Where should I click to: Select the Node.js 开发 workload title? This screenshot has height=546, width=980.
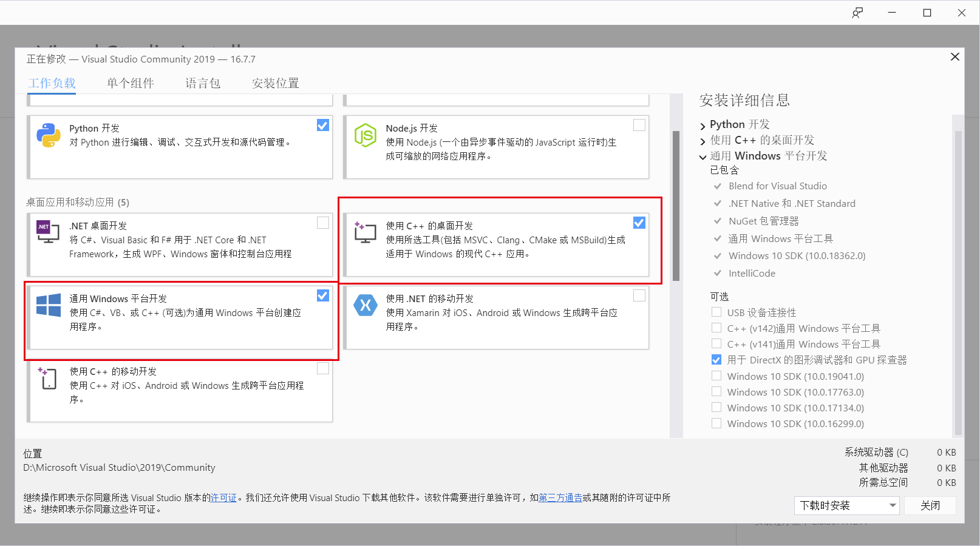coord(412,128)
